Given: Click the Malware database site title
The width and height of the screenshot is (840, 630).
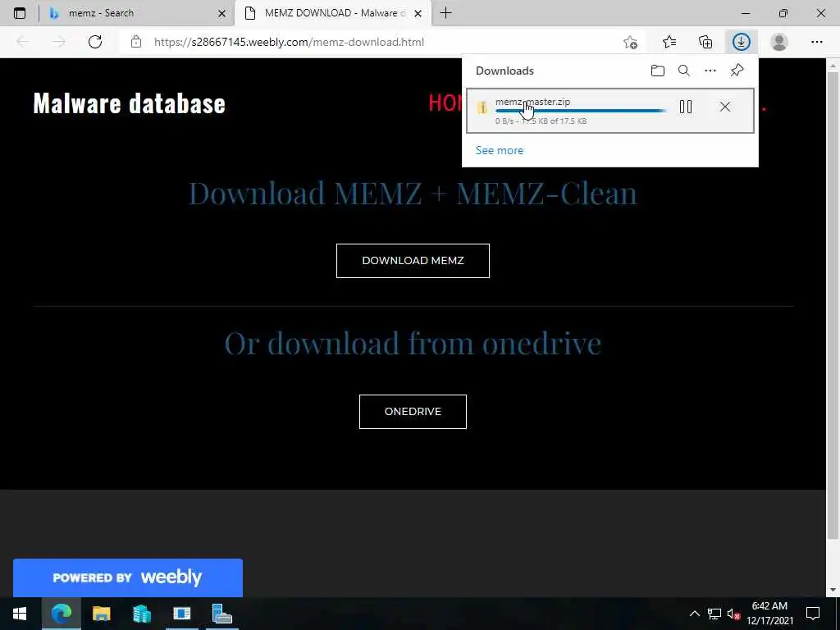Looking at the screenshot, I should 129,103.
